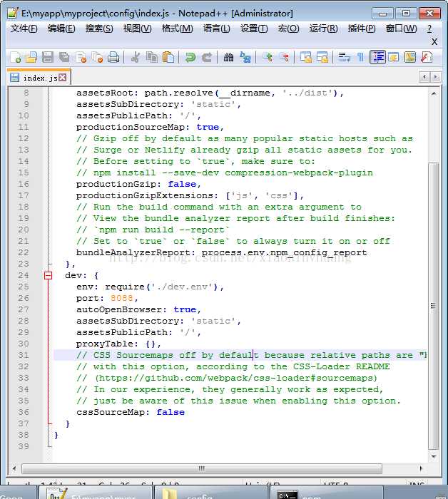This screenshot has height=499, width=448.
Task: Click vertical scrollbar down arrow
Action: [433, 456]
